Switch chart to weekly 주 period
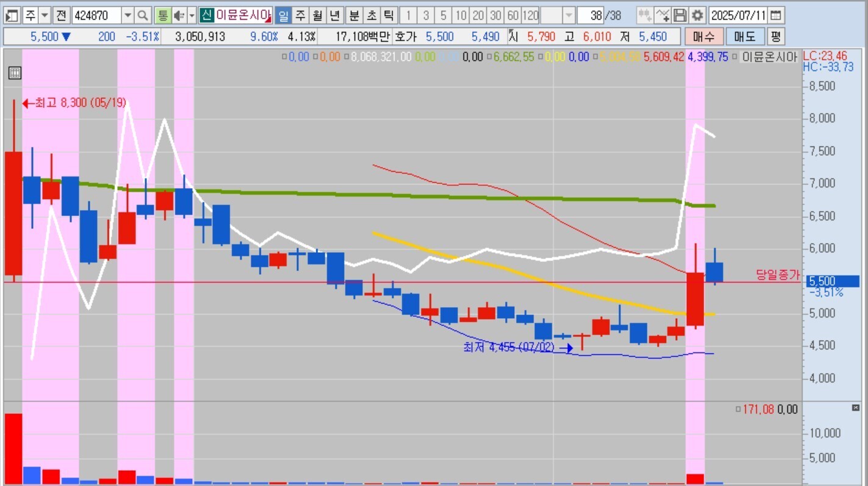Screen dimensions: 868x486 pyautogui.click(x=301, y=15)
